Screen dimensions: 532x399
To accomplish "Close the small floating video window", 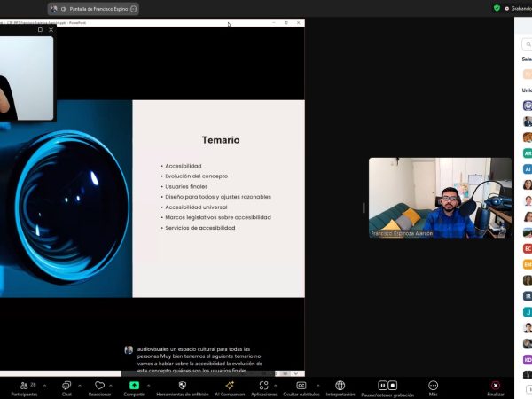I will click(51, 30).
